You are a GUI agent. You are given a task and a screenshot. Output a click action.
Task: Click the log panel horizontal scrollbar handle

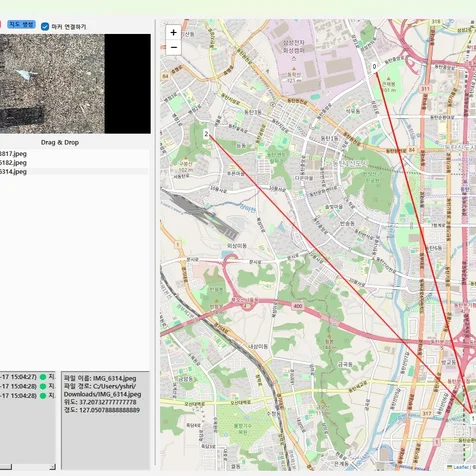pyautogui.click(x=6, y=467)
